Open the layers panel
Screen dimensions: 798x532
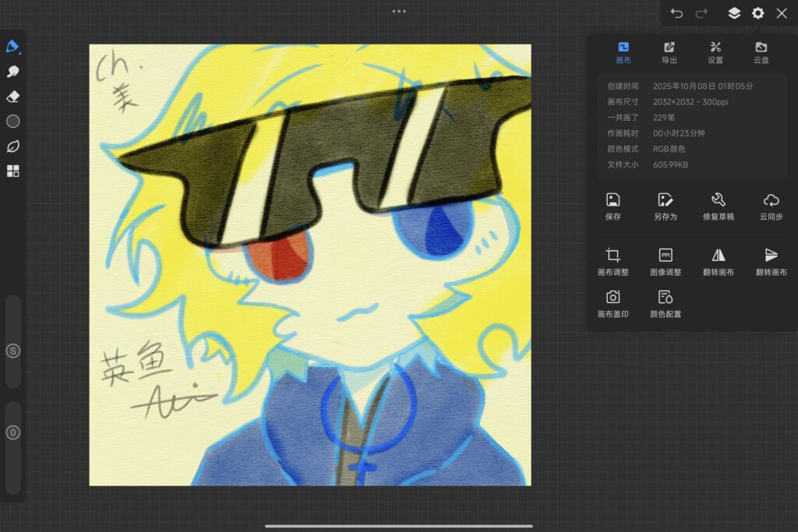[734, 13]
